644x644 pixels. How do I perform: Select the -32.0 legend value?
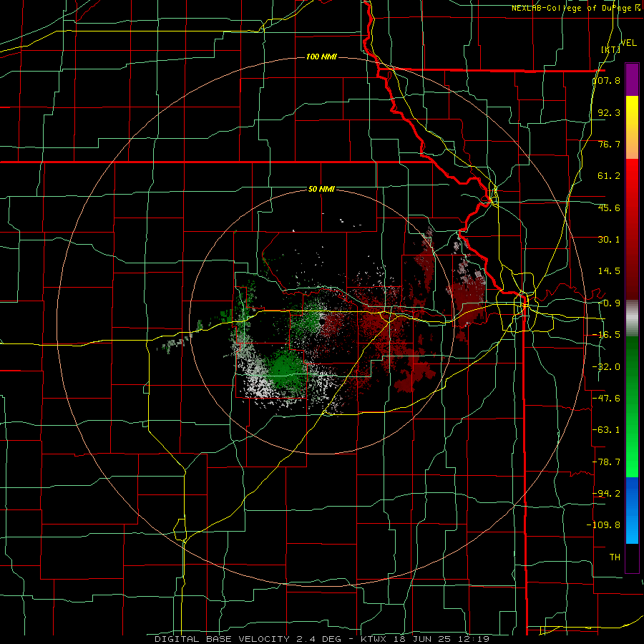point(606,367)
